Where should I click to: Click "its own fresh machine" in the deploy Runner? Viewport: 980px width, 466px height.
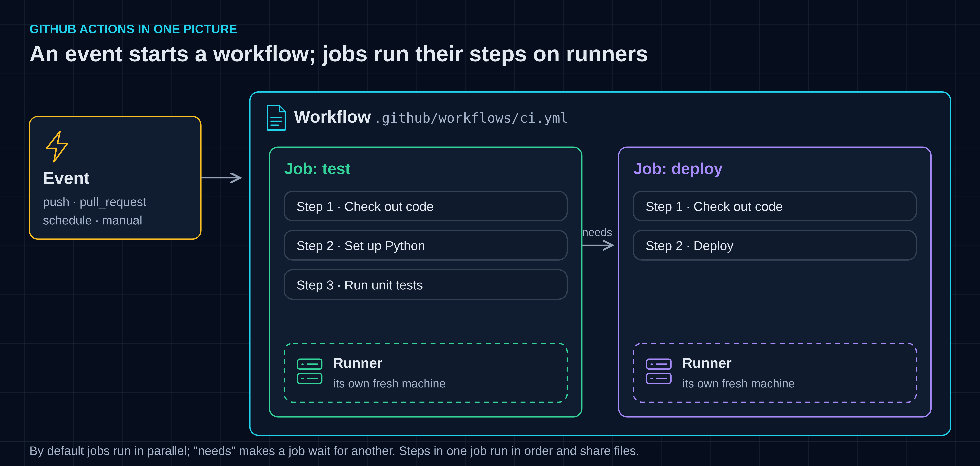pyautogui.click(x=738, y=383)
